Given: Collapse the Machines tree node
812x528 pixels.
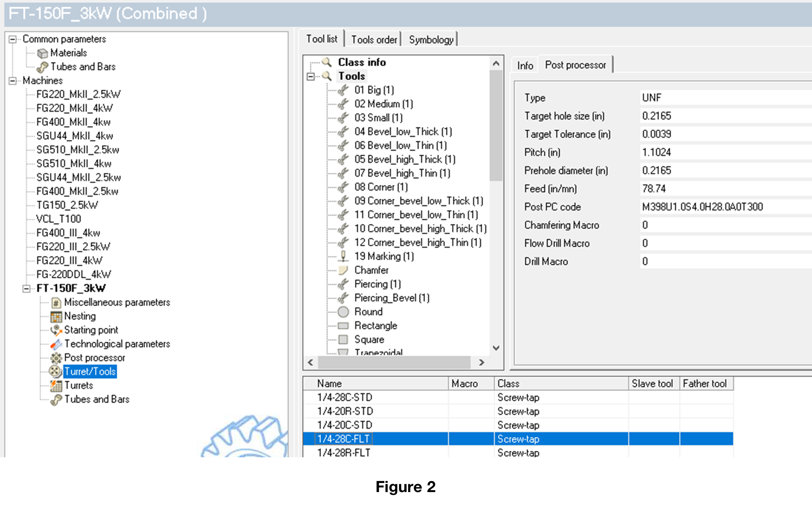Looking at the screenshot, I should tap(13, 81).
